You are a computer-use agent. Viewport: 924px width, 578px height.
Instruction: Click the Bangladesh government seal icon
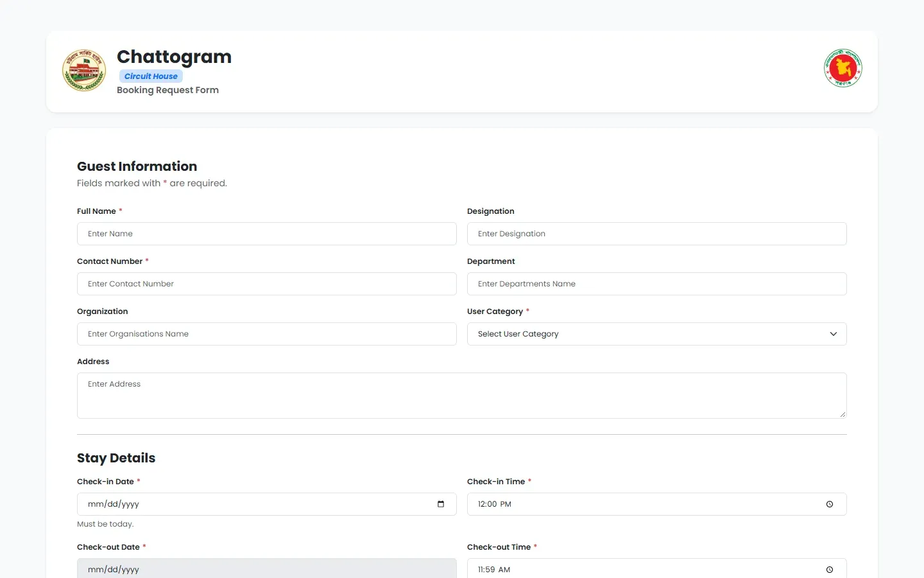pyautogui.click(x=843, y=68)
